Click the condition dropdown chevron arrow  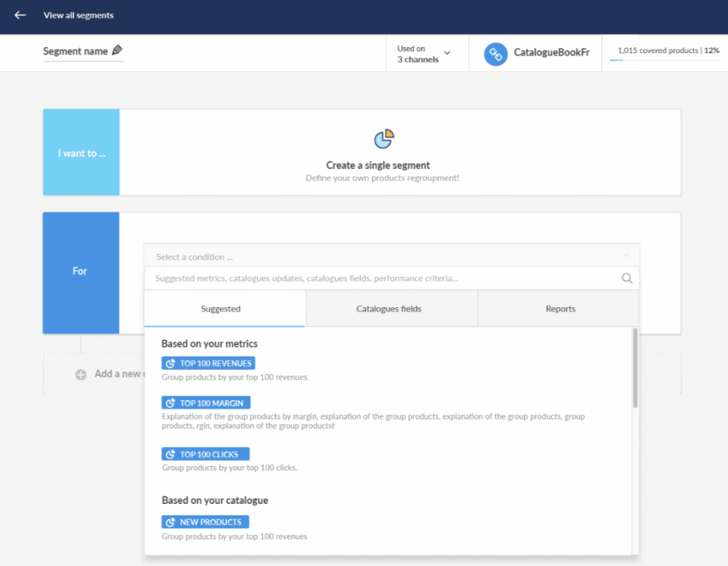click(626, 255)
